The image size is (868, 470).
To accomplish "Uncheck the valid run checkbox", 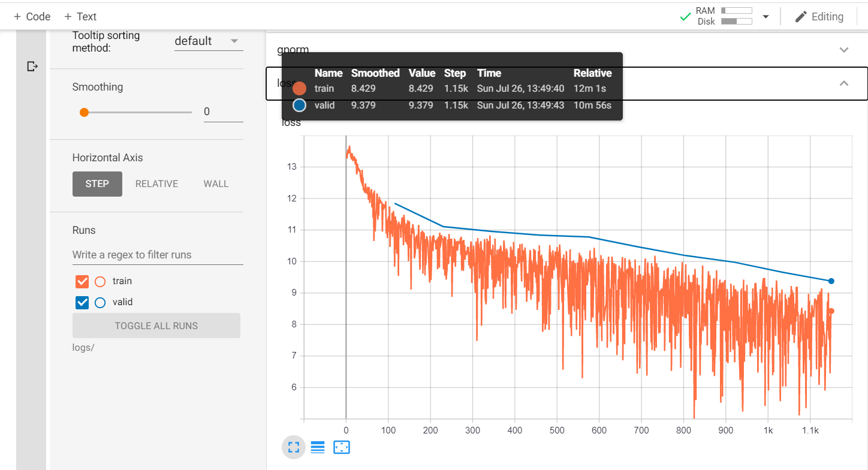I will 82,302.
